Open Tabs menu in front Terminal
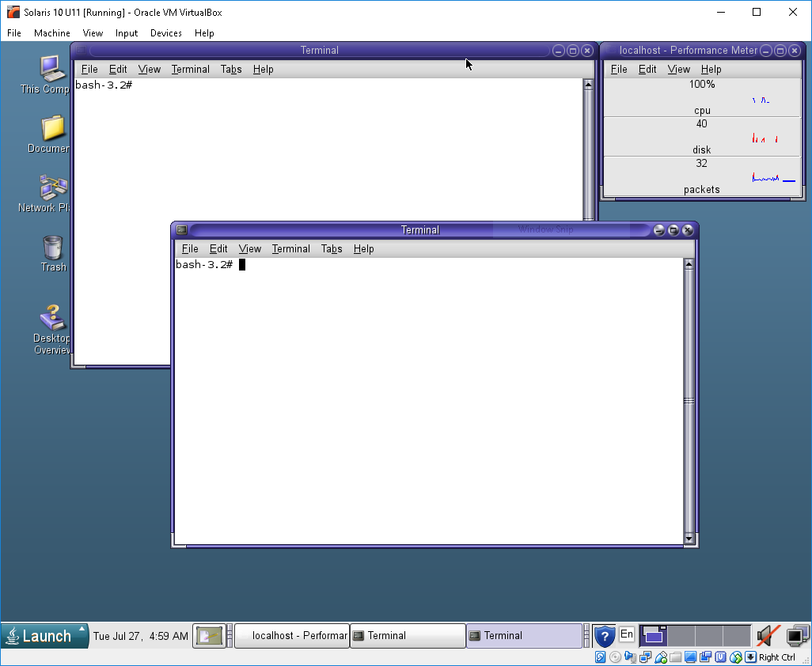 tap(332, 249)
